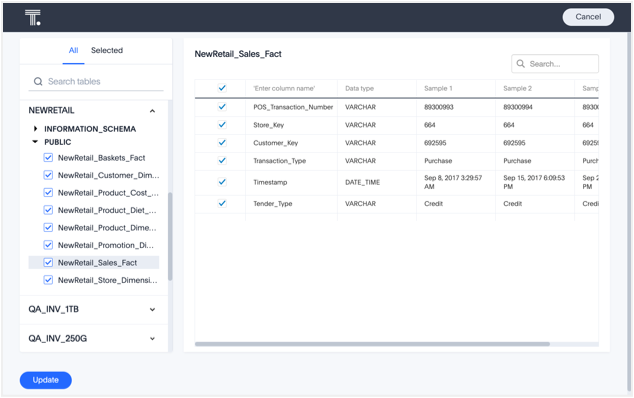Click the magnifier icon in column search
The image size is (634, 398).
click(521, 64)
